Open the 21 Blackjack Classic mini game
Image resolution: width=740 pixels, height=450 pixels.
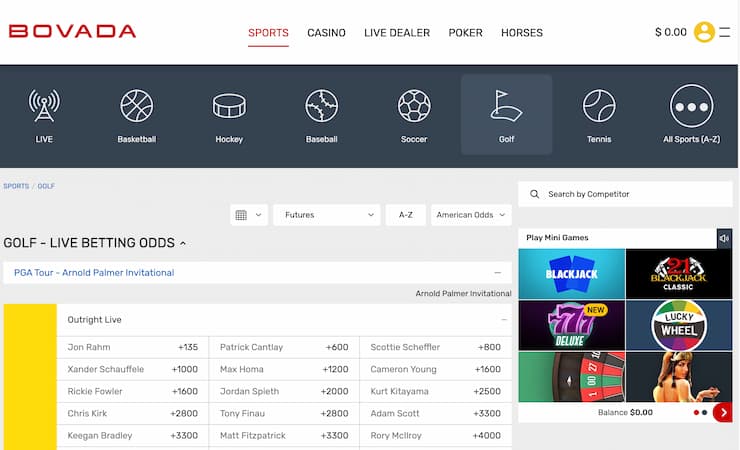point(679,274)
